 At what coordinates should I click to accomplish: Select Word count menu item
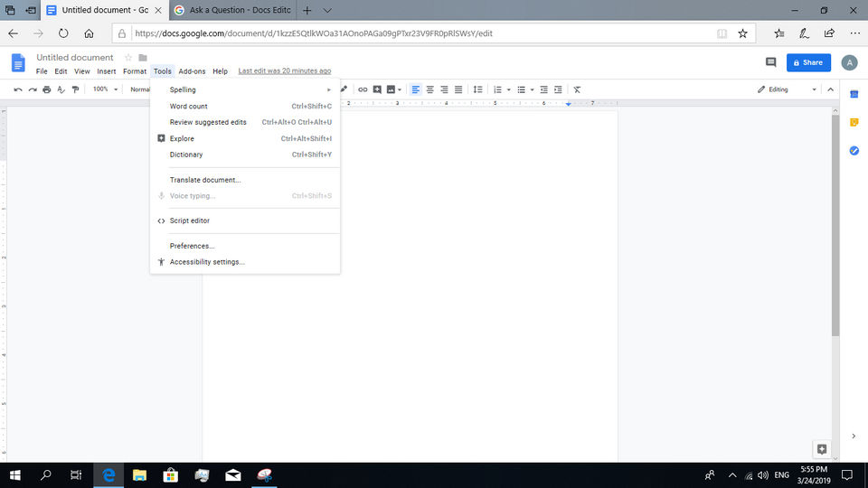pyautogui.click(x=245, y=107)
